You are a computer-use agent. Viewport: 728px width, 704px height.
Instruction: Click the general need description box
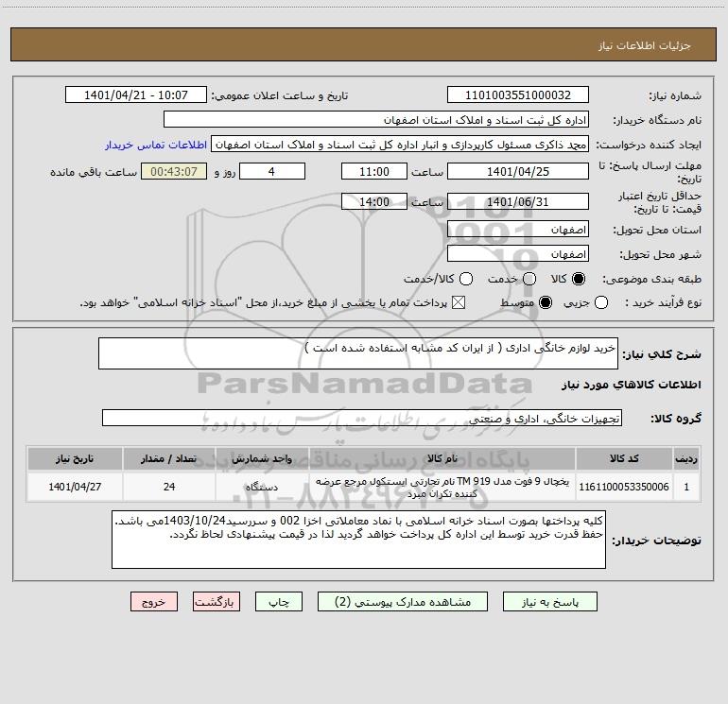click(x=358, y=353)
